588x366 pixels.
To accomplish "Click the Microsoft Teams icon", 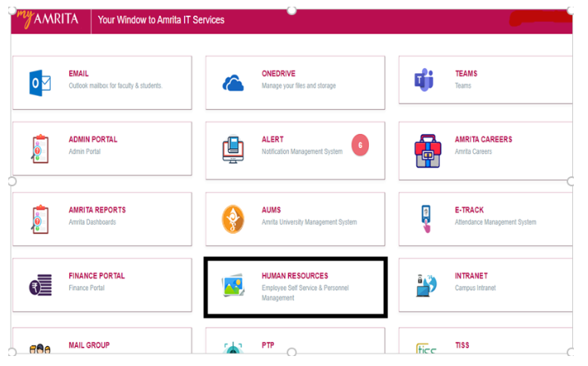I will 425,80.
